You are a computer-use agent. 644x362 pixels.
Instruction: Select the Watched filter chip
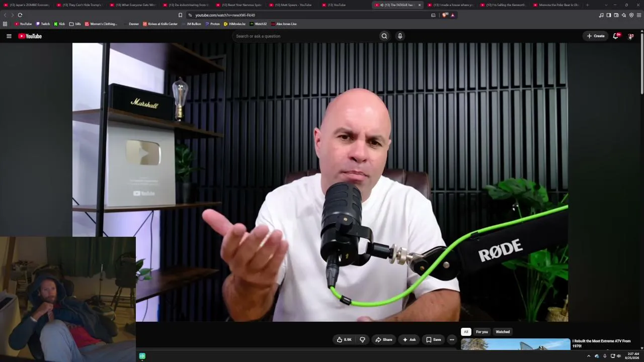point(503,332)
